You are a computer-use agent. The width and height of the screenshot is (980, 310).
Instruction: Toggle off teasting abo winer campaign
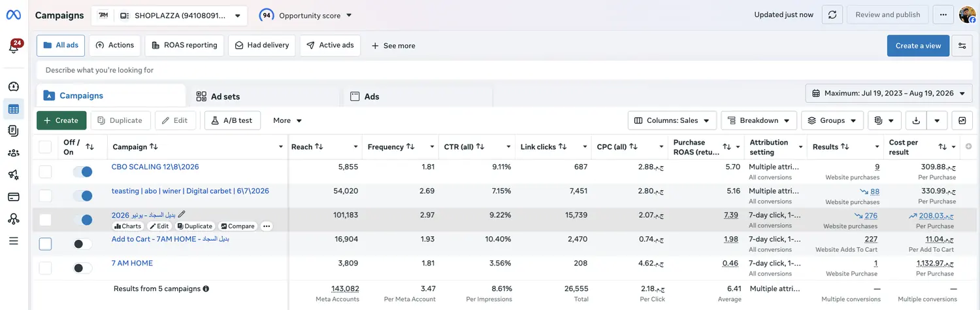(82, 196)
